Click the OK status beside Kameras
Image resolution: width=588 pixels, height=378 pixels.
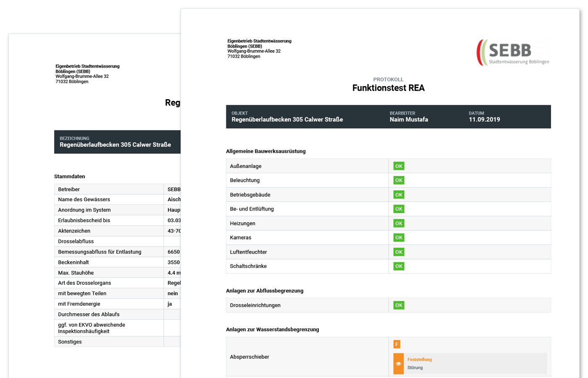tap(399, 237)
